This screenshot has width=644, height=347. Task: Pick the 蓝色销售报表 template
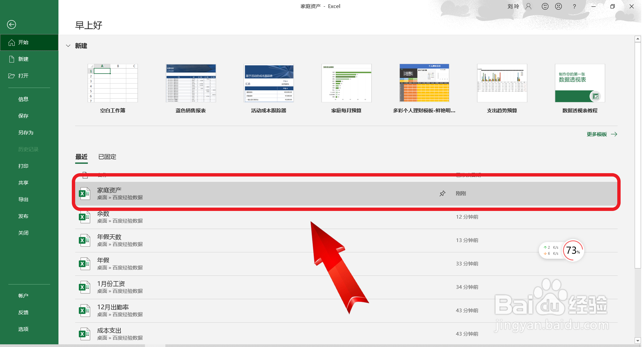191,83
